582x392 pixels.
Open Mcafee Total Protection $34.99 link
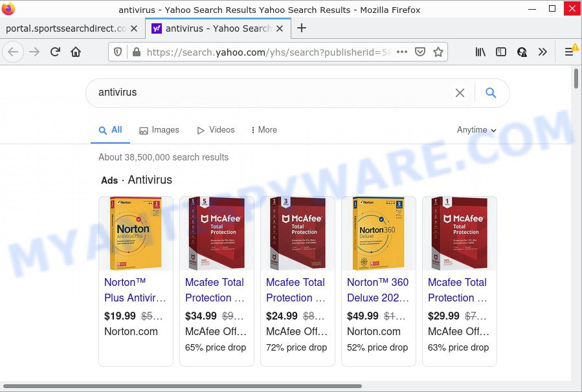215,290
